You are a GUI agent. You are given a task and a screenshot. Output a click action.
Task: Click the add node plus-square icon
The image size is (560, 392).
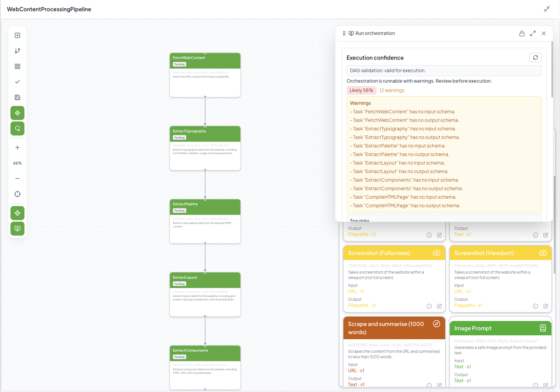[x=17, y=35]
